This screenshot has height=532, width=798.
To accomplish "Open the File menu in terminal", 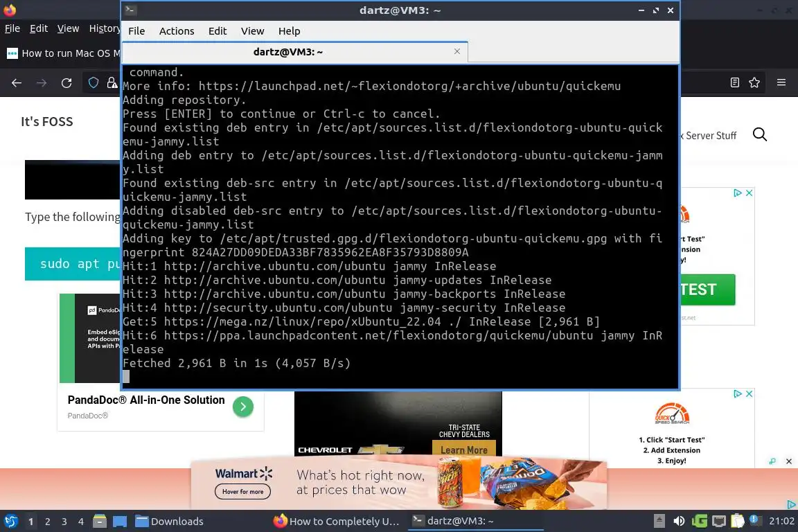I will tap(136, 31).
